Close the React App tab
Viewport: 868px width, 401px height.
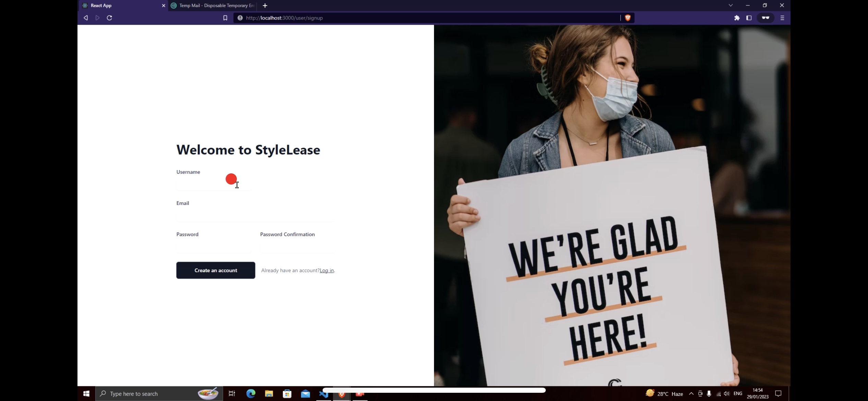[164, 5]
